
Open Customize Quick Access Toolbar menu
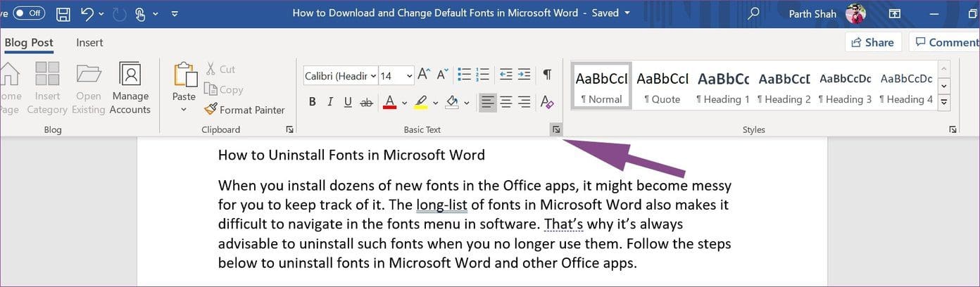175,14
